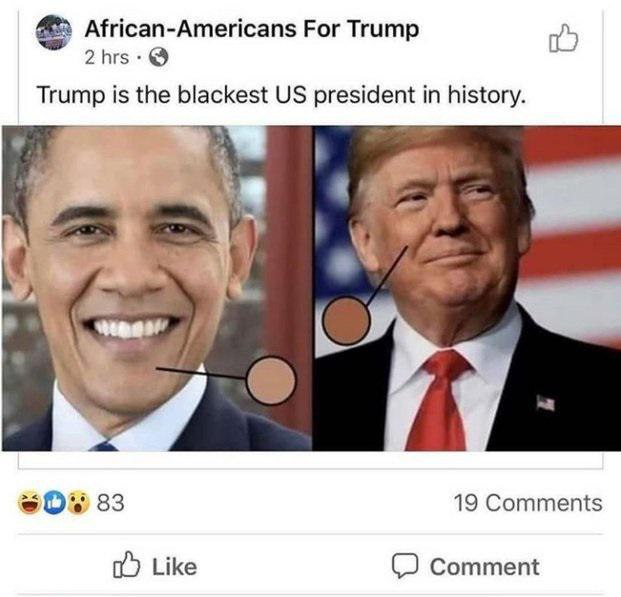The width and height of the screenshot is (621, 597).
Task: Click the post caption text
Action: [282, 95]
